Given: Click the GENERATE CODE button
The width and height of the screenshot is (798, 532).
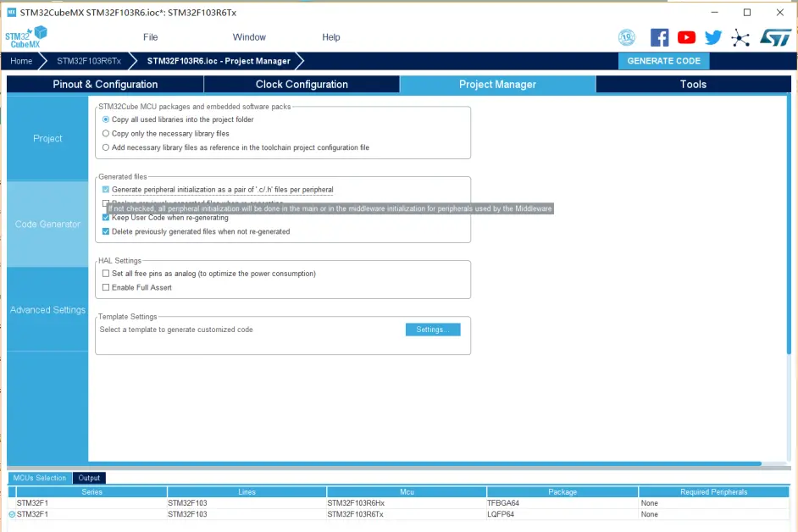Looking at the screenshot, I should [x=663, y=61].
